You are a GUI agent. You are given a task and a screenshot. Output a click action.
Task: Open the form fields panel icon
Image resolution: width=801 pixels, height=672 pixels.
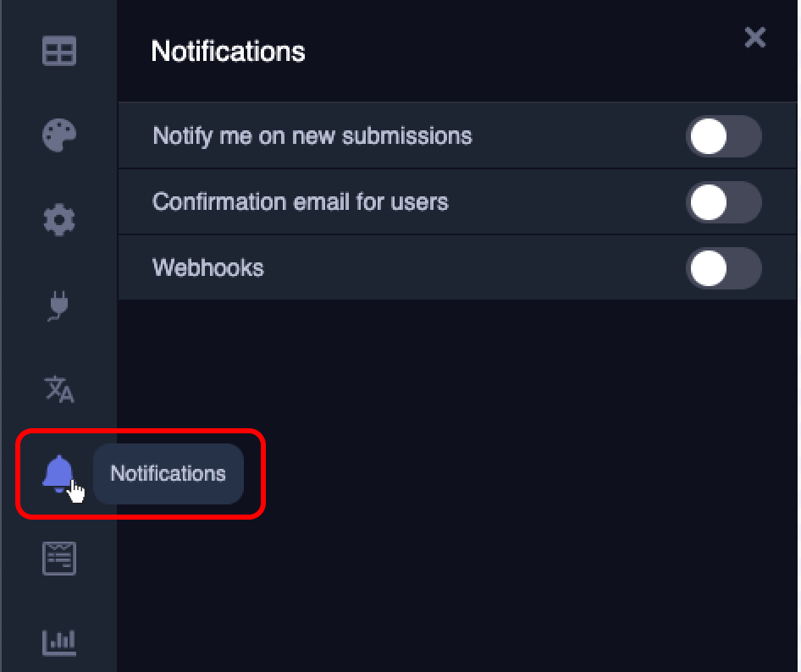(58, 558)
